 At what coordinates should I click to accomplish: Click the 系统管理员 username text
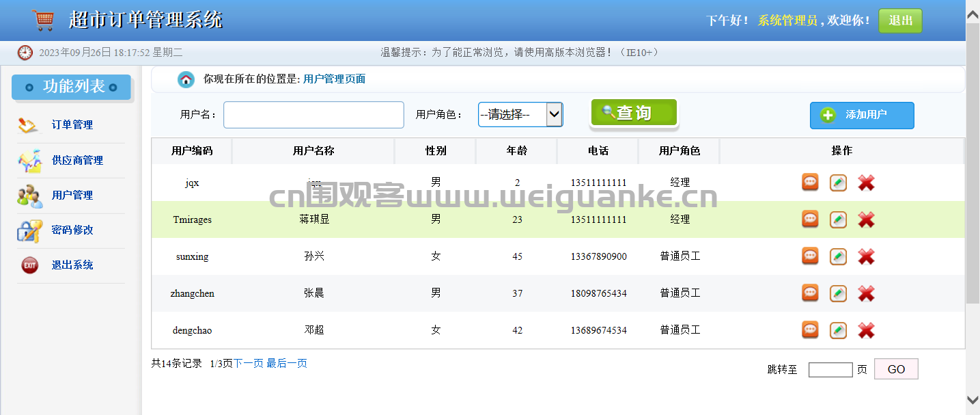pos(787,21)
